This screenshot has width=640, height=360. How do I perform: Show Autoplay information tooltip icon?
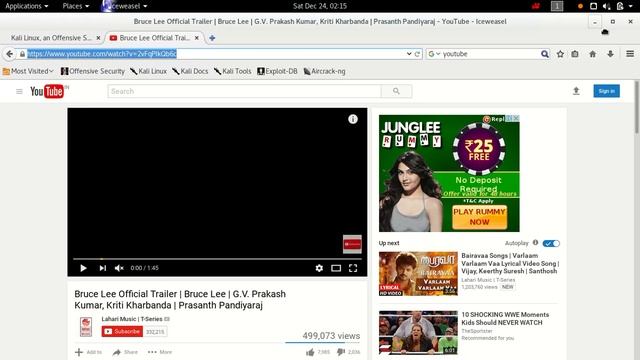[x=536, y=242]
